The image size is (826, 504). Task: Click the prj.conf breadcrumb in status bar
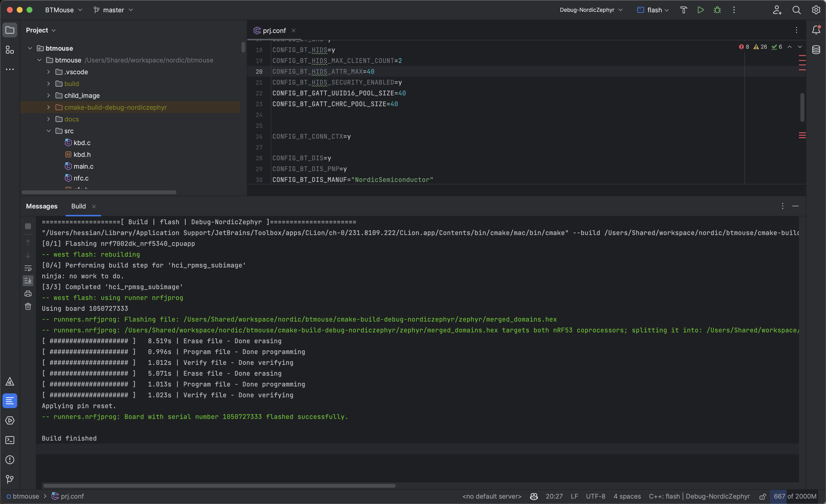[x=67, y=496]
